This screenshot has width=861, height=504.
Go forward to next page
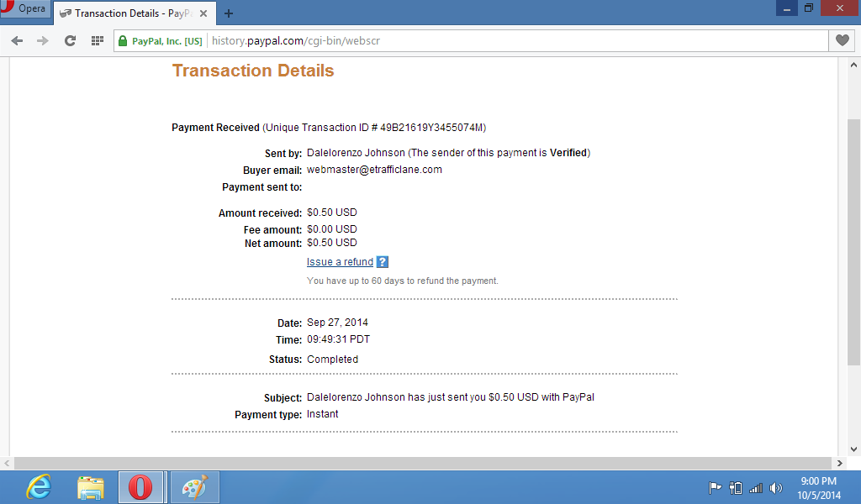tap(43, 40)
